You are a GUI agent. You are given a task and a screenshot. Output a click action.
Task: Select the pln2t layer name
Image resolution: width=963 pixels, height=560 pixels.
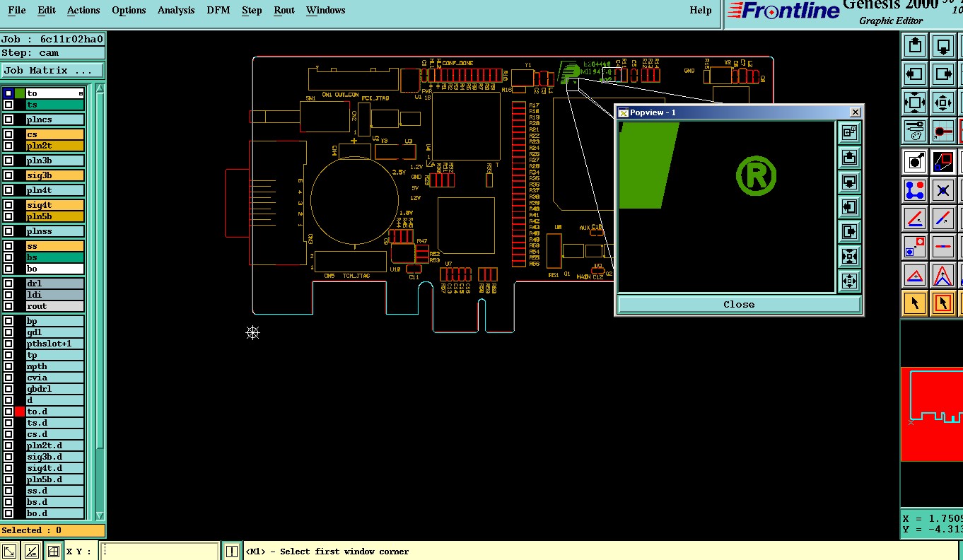coord(55,146)
